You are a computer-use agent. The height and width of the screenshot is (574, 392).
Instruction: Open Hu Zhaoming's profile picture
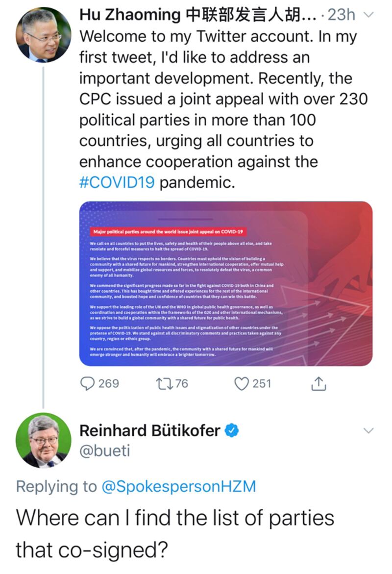coord(43,34)
